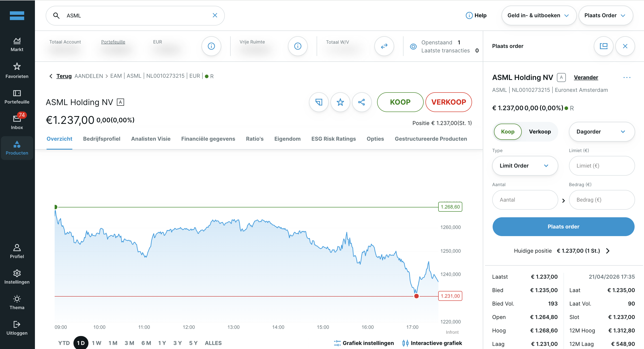Open Thema settings in sidebar
The image size is (644, 349).
point(17,302)
